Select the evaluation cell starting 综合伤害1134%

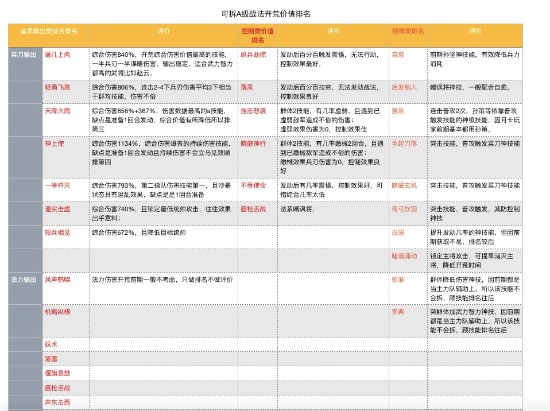(163, 157)
